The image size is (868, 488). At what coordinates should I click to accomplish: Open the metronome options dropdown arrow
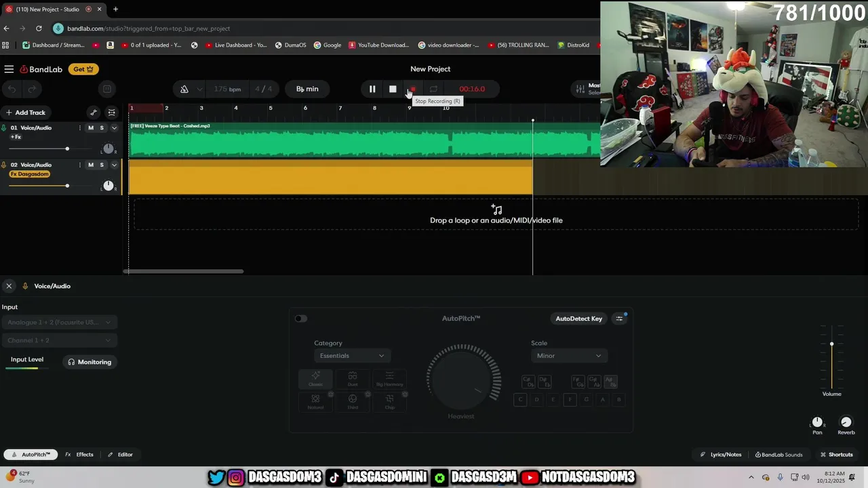tap(199, 89)
